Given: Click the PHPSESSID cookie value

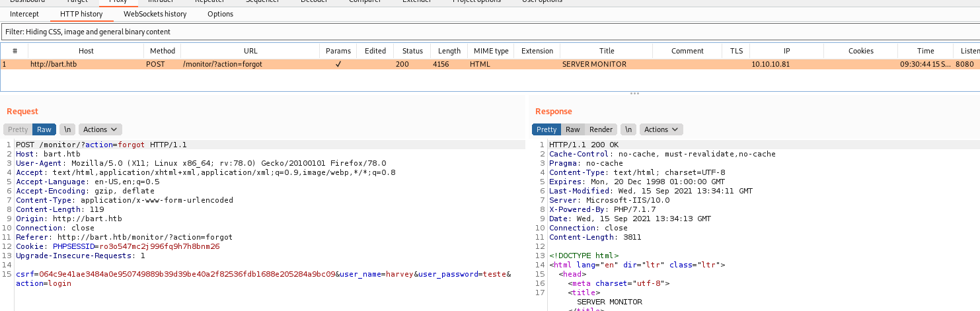Looking at the screenshot, I should (x=159, y=246).
